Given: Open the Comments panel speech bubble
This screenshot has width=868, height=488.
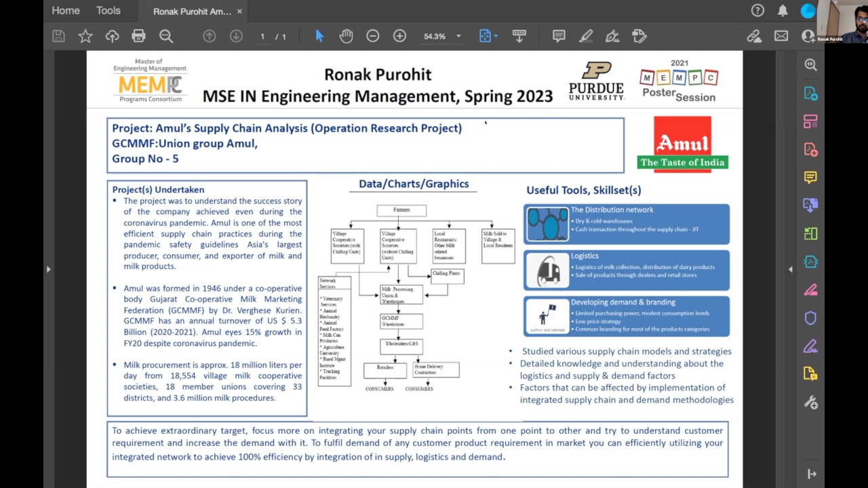Looking at the screenshot, I should (810, 178).
